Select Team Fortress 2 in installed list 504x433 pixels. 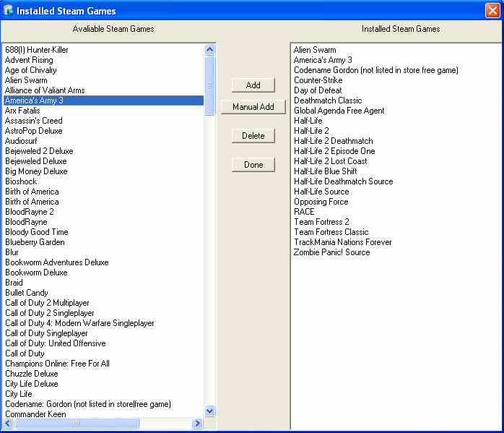321,222
